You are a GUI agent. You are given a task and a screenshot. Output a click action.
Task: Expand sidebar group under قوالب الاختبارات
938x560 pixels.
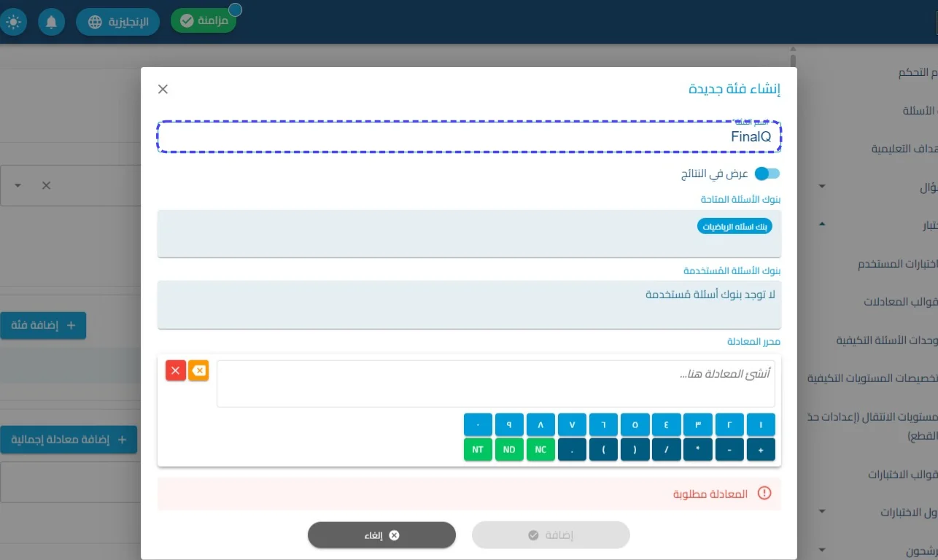coord(822,512)
